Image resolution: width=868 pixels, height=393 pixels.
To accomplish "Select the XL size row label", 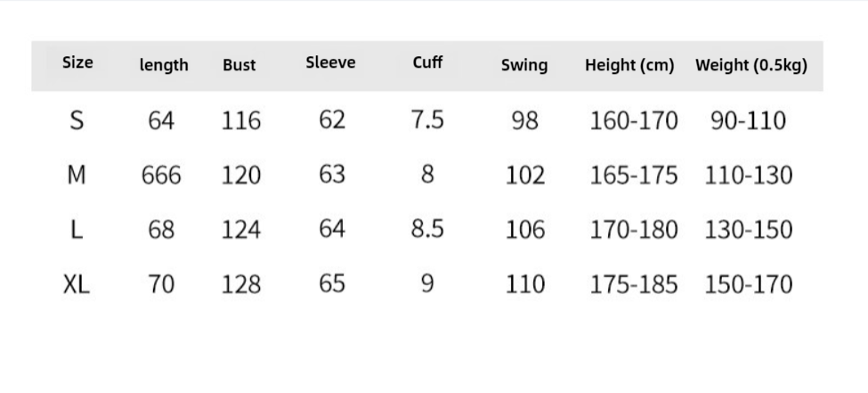I will coord(77,284).
